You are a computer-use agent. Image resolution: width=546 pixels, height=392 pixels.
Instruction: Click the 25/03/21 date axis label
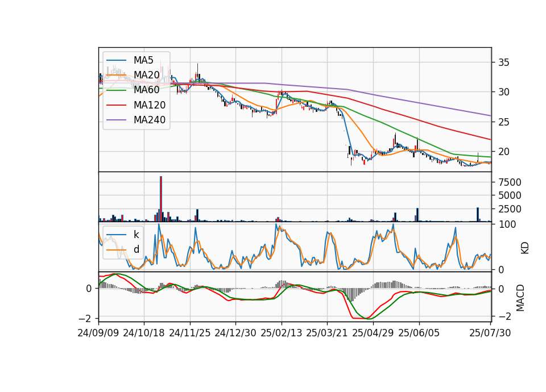coord(327,333)
